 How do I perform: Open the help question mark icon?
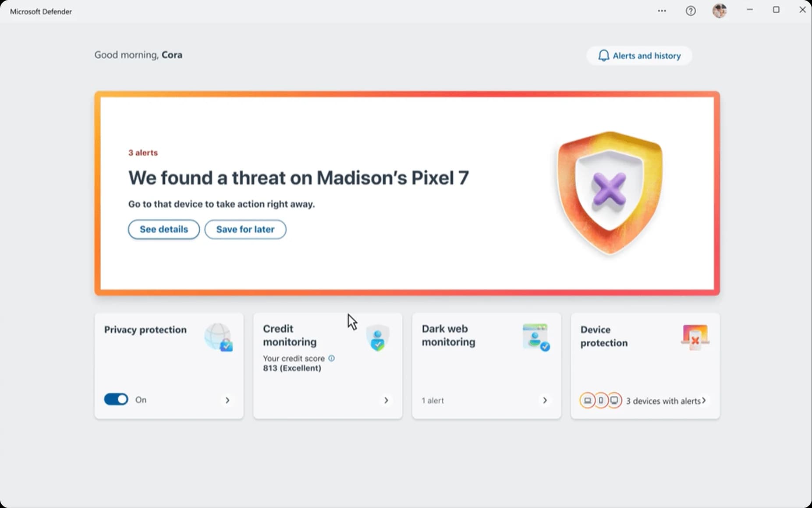coord(691,11)
